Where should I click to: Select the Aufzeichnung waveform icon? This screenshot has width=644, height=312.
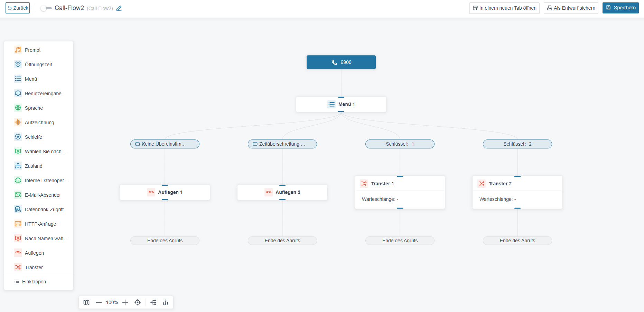pos(18,122)
